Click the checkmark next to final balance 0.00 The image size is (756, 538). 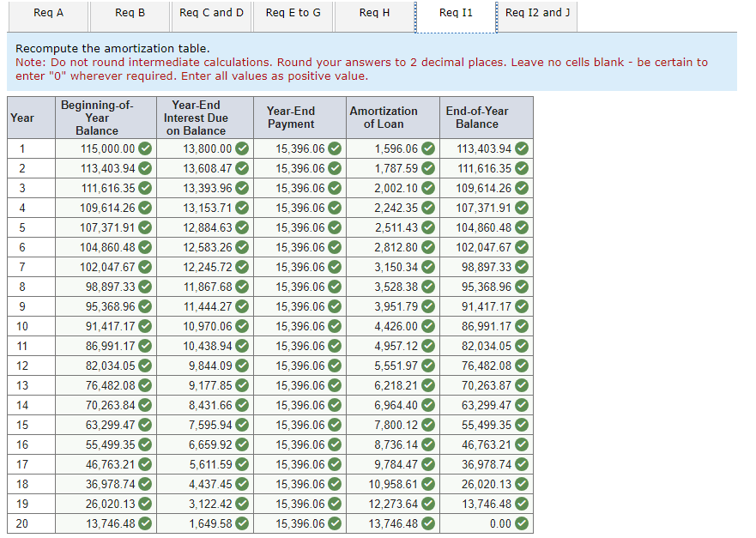522,523
